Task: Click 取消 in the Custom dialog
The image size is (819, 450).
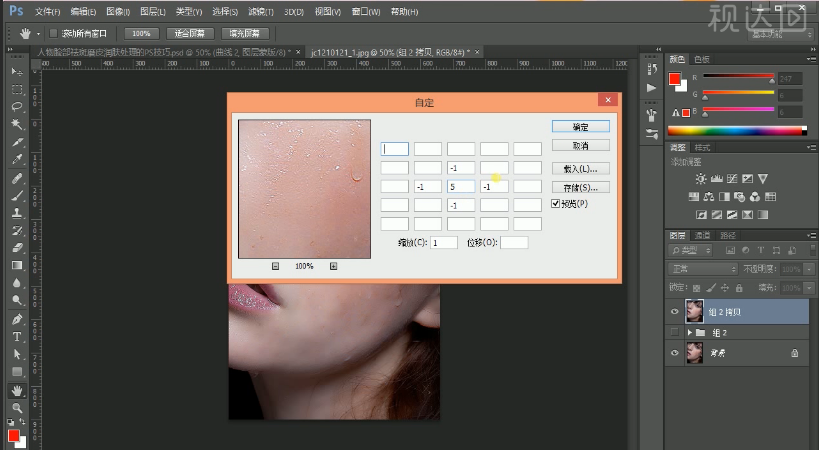Action: coord(580,145)
